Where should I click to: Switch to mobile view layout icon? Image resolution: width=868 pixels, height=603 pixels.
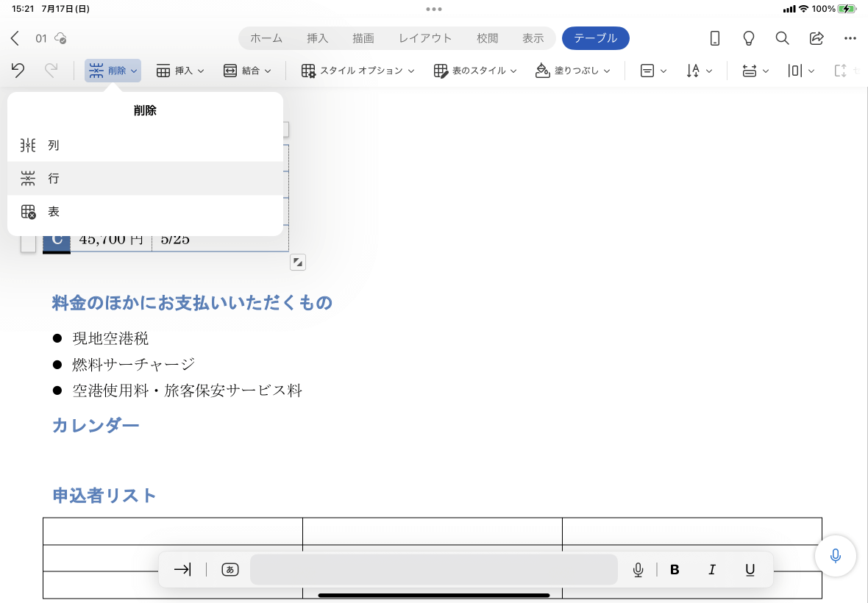pos(715,38)
